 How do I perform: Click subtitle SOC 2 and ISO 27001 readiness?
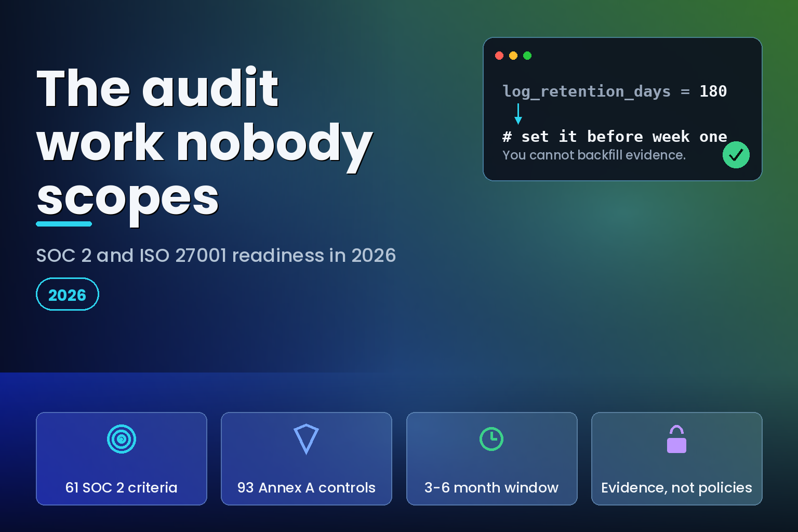[216, 256]
